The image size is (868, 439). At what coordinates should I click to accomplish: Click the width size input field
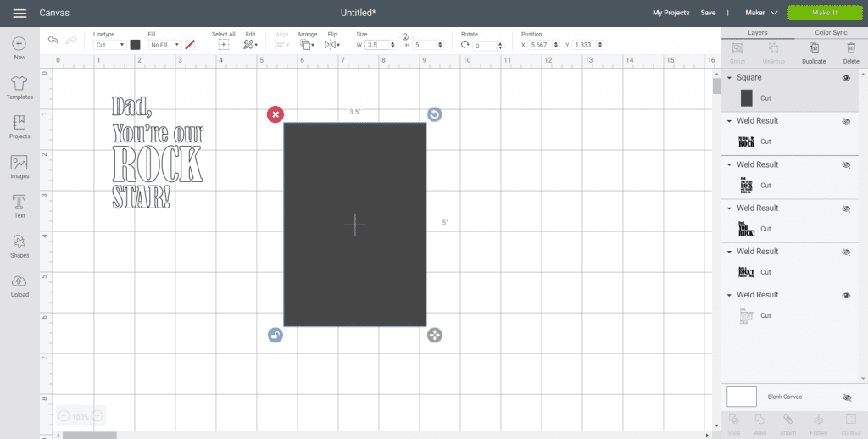pyautogui.click(x=378, y=45)
